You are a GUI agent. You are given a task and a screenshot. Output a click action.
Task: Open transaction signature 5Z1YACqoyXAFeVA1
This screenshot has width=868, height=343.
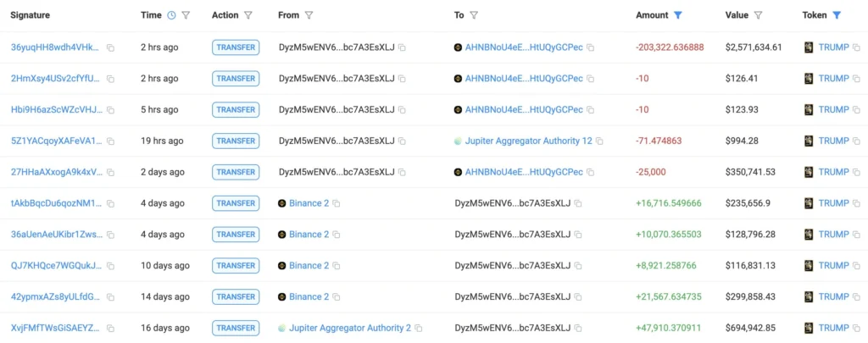click(x=55, y=141)
